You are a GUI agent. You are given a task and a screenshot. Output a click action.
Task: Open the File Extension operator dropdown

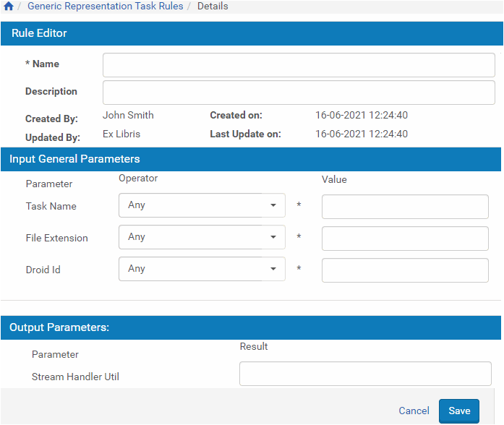point(202,237)
